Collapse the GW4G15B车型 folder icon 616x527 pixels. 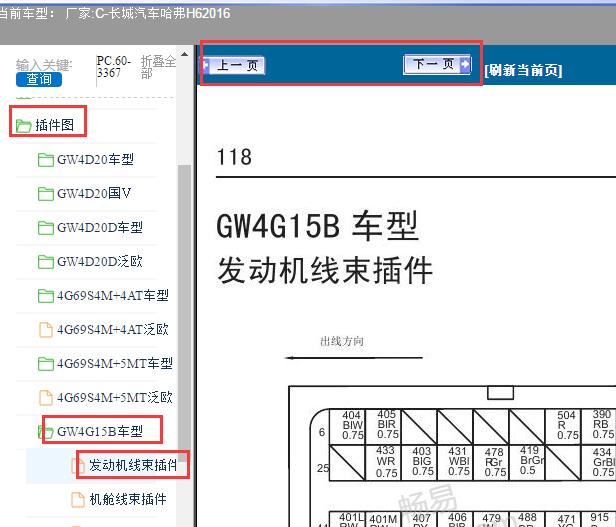coord(45,432)
